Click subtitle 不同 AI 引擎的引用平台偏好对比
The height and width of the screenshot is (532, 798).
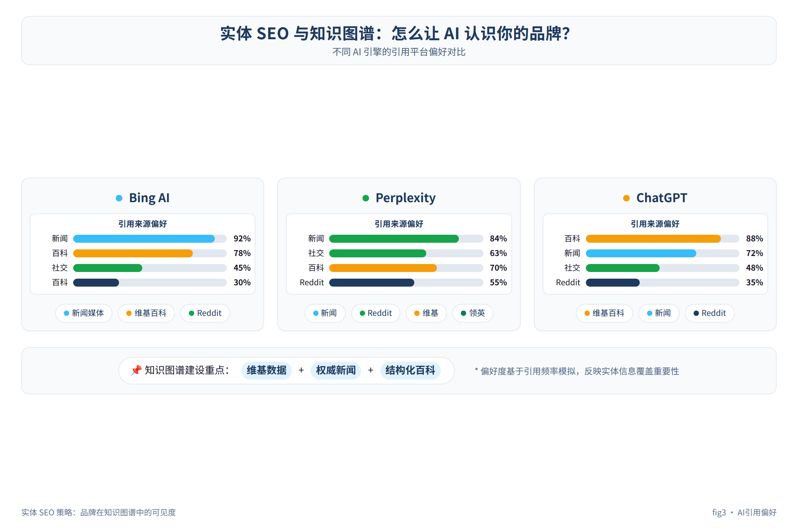[x=399, y=52]
